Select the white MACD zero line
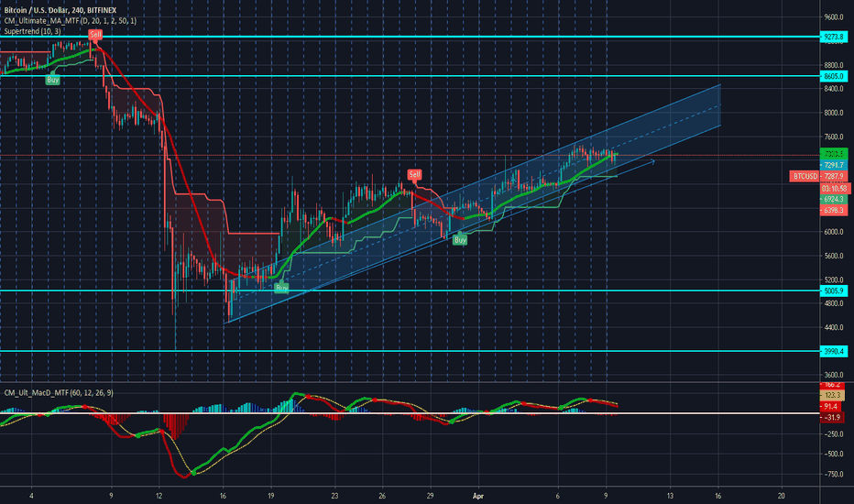The image size is (854, 504). pyautogui.click(x=410, y=413)
